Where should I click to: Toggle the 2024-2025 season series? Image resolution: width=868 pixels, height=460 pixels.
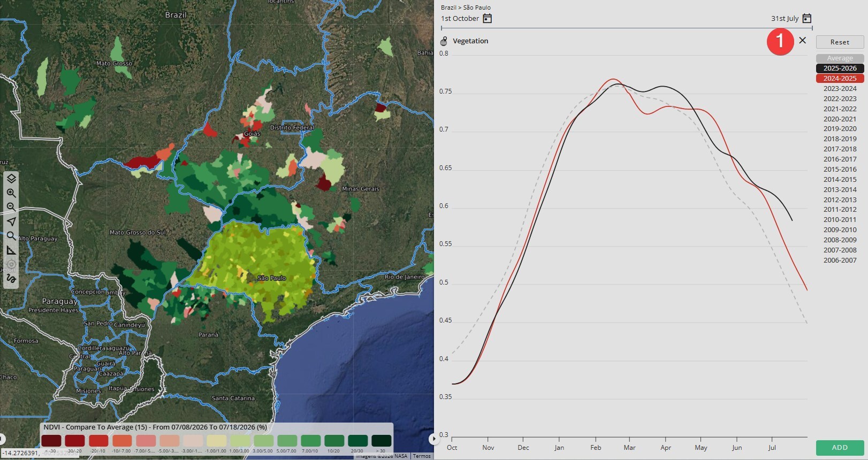[x=840, y=78]
